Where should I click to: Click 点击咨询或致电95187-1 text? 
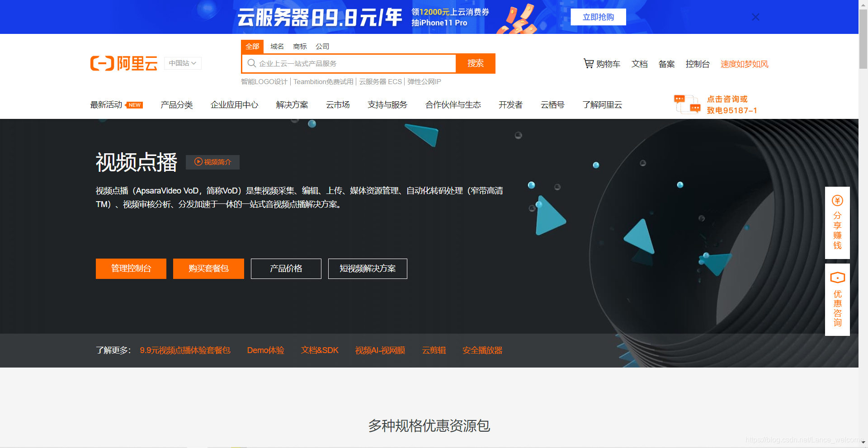[x=732, y=104]
